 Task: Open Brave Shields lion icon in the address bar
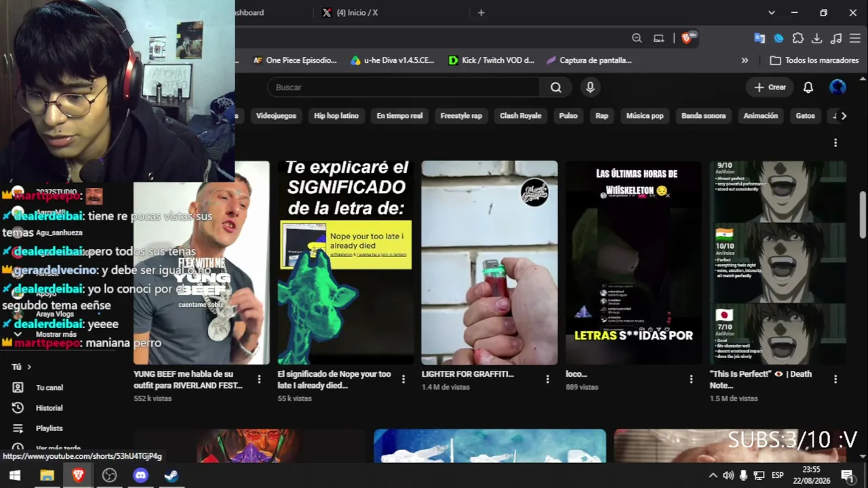[x=688, y=38]
